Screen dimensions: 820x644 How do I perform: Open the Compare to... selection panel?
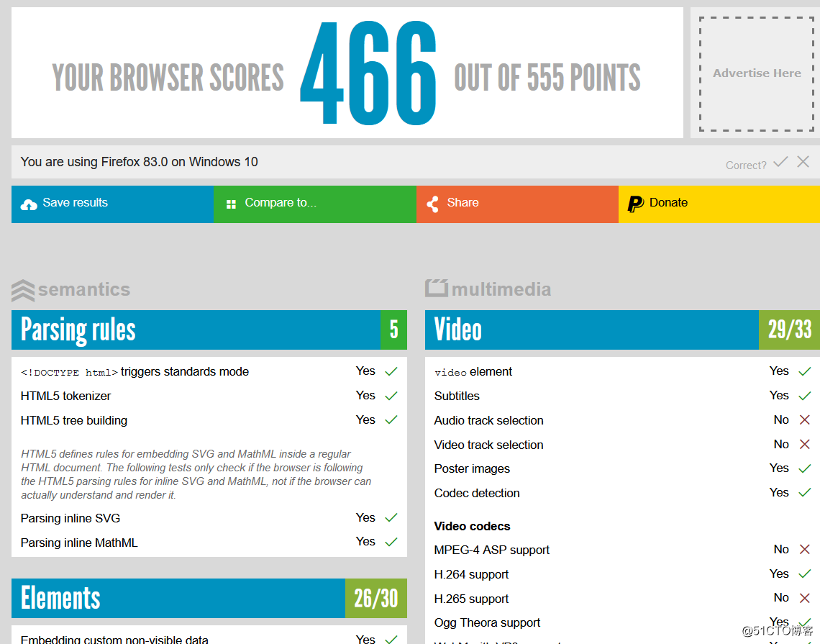315,204
